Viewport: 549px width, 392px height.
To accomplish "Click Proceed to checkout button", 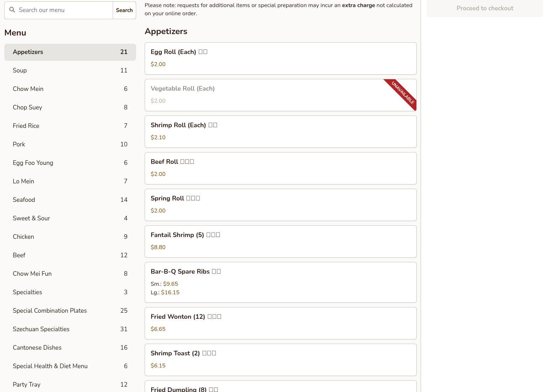I will pyautogui.click(x=485, y=8).
